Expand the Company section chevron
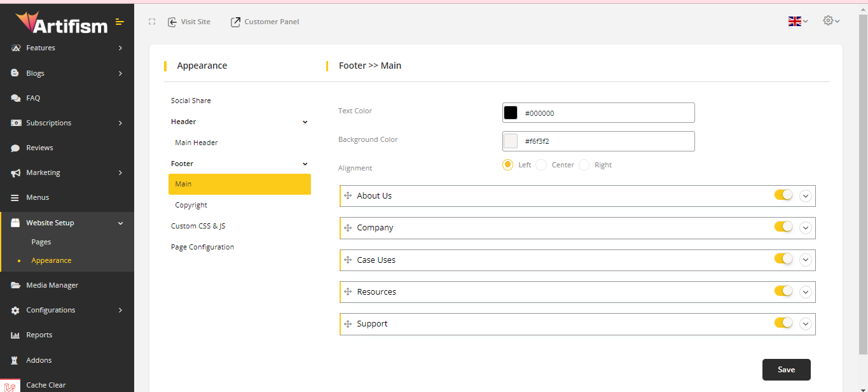Image resolution: width=868 pixels, height=392 pixels. coord(806,228)
